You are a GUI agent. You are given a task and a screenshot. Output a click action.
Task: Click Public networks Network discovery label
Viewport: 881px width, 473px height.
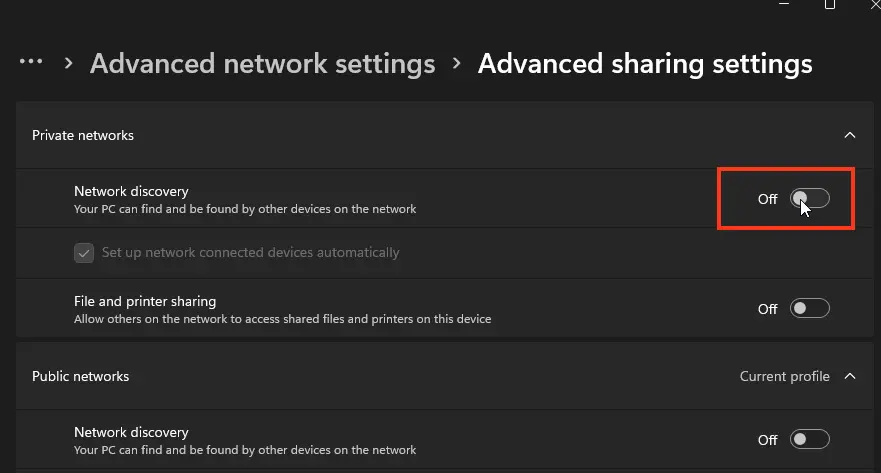click(x=131, y=433)
